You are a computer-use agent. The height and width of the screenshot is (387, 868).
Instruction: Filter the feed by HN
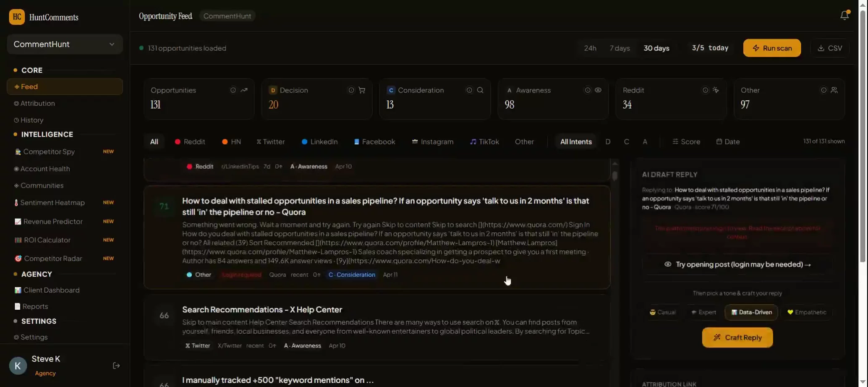click(x=231, y=142)
